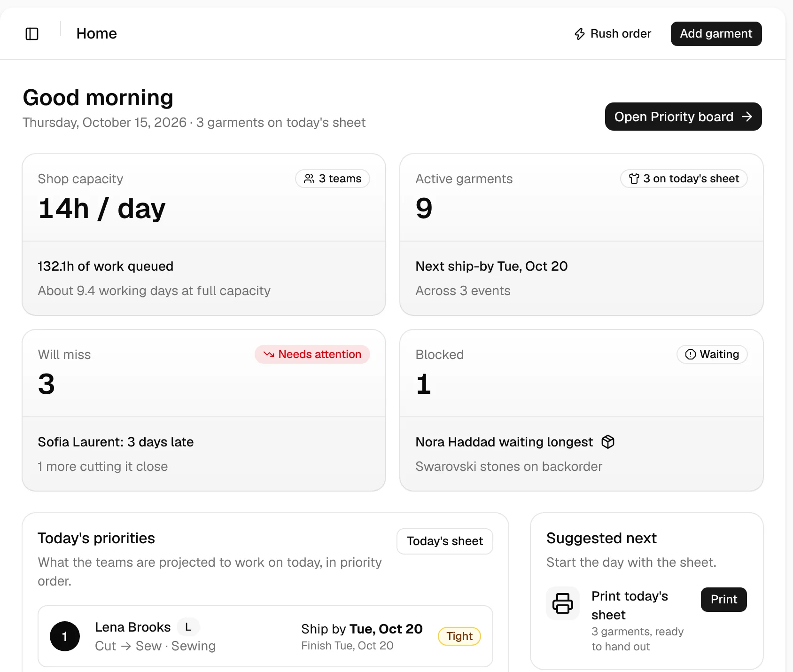Image resolution: width=793 pixels, height=672 pixels.
Task: Open the Blocked garments card
Action: (582, 410)
